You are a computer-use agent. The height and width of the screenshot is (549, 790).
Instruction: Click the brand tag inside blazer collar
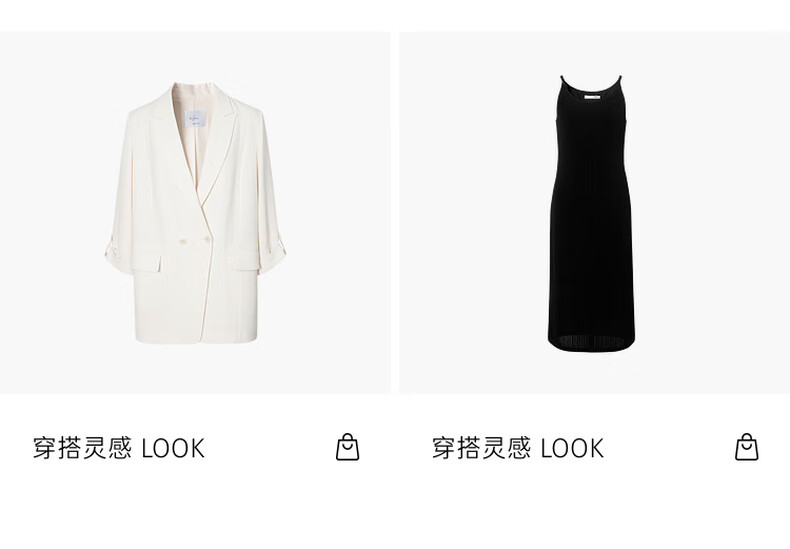[194, 119]
